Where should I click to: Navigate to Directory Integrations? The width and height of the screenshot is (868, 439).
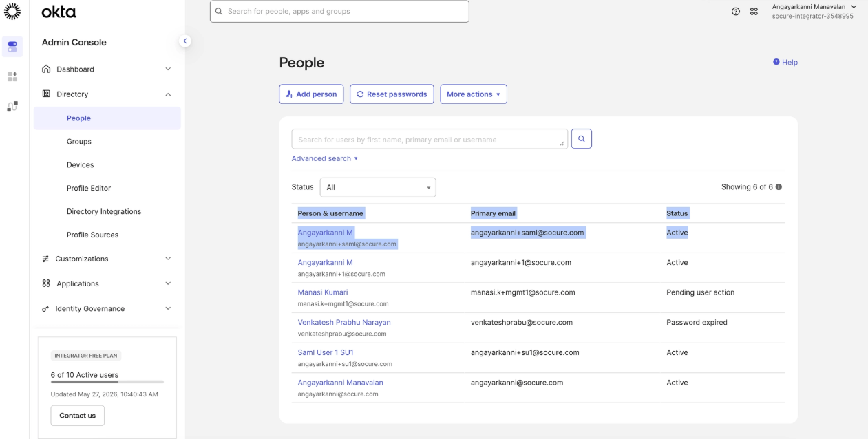(x=104, y=212)
